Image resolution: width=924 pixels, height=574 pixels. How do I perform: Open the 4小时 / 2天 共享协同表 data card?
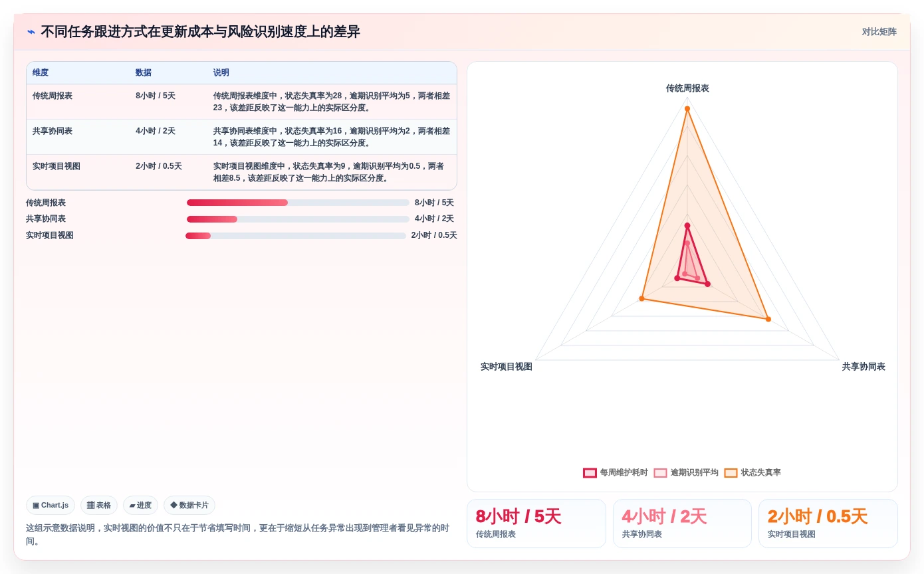point(682,524)
